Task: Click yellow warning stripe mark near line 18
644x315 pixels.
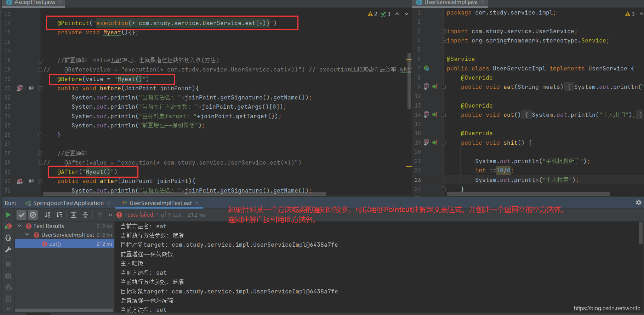Action: click(409, 59)
